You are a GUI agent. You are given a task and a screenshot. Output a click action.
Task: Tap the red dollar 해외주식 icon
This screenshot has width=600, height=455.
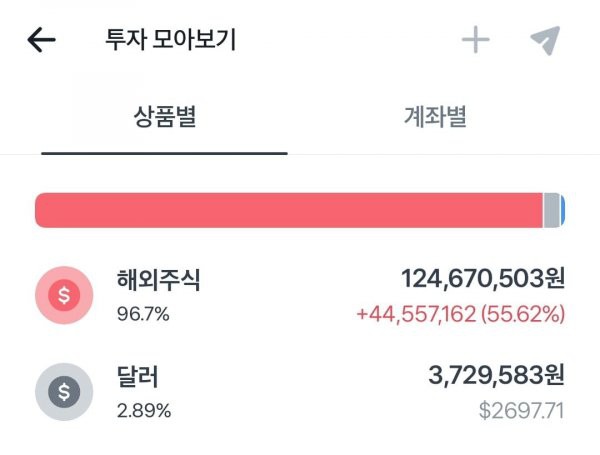click(64, 295)
